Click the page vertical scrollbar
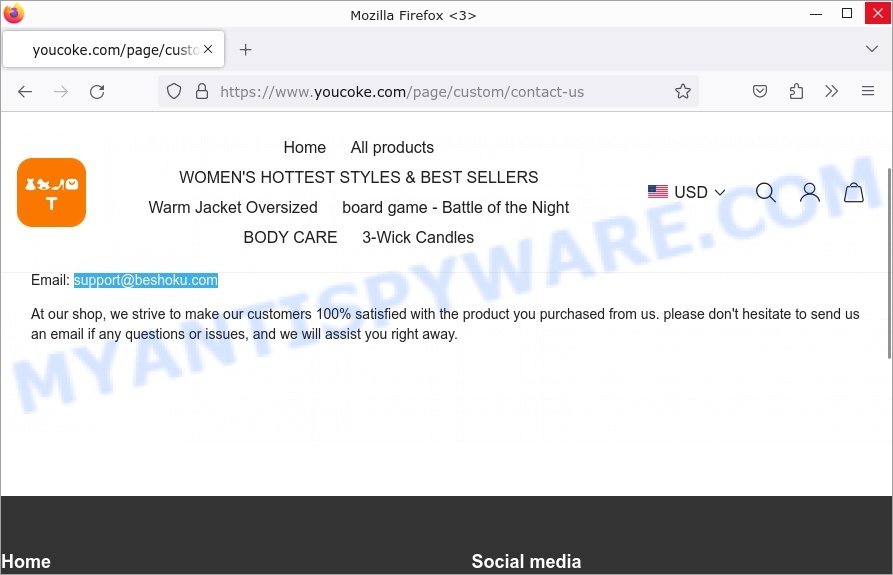 [889, 264]
